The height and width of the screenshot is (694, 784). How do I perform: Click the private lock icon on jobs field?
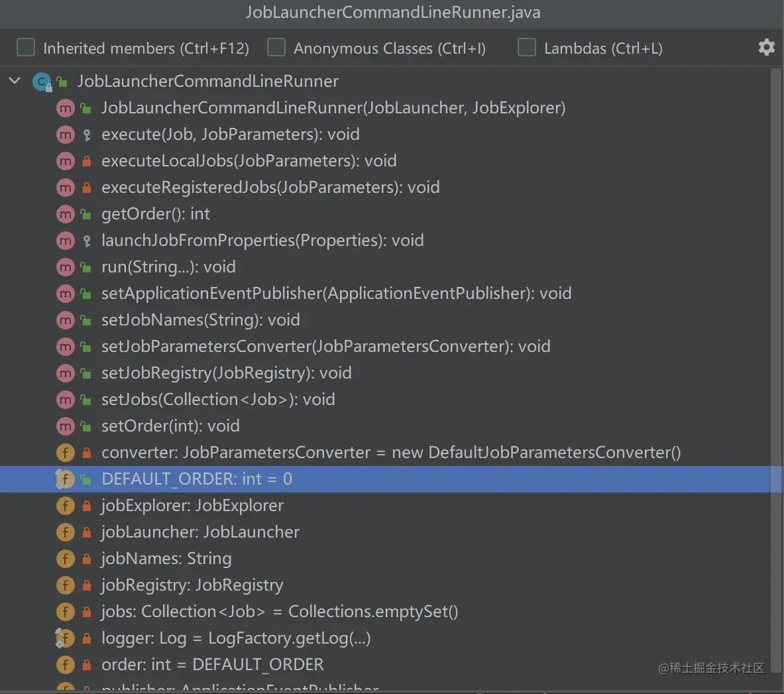pos(87,612)
